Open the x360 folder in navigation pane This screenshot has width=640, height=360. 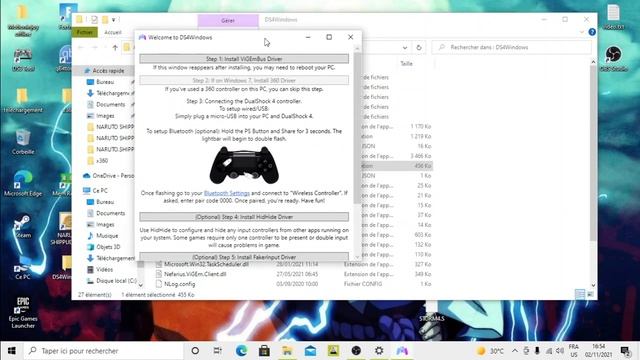click(102, 161)
